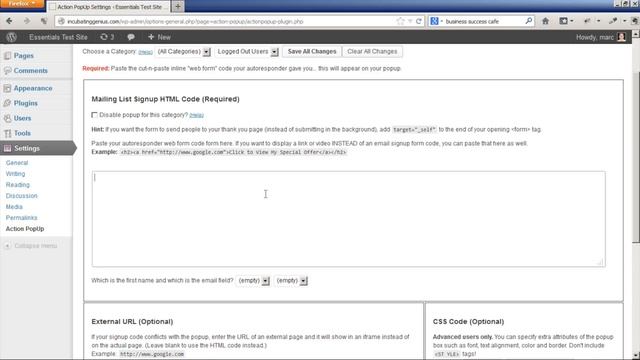Click the Clear All Changes button
This screenshot has height=360, width=640.
[x=372, y=51]
